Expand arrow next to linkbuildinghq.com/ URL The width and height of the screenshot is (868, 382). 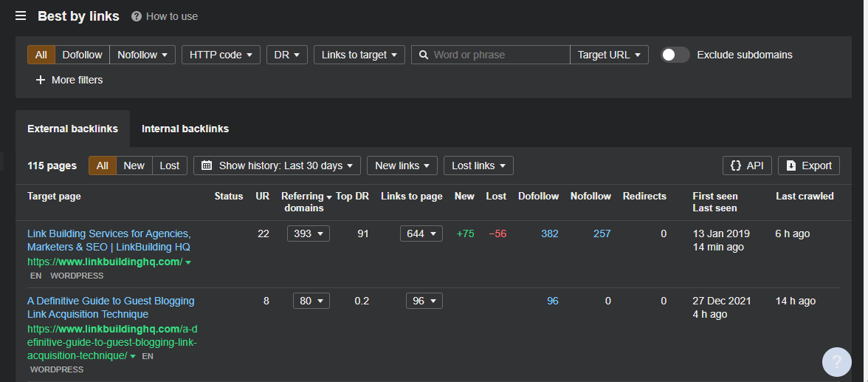click(188, 262)
